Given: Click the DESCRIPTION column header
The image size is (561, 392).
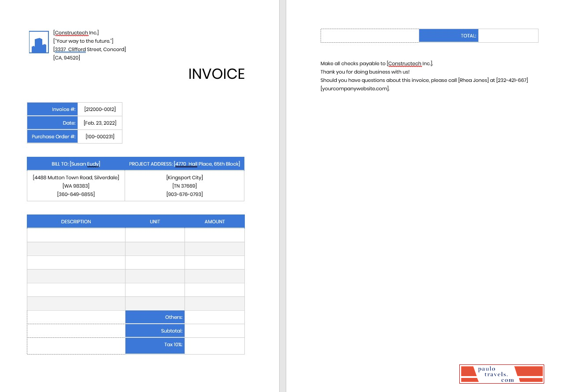Looking at the screenshot, I should pyautogui.click(x=76, y=221).
